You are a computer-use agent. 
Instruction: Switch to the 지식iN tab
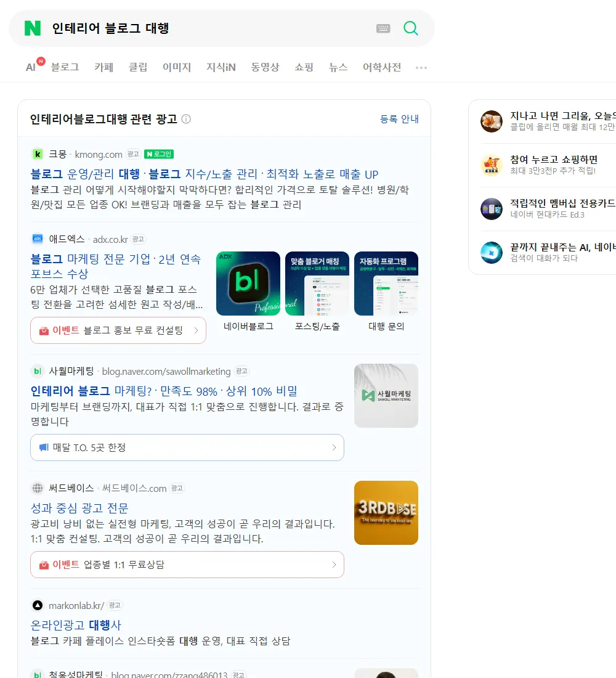point(221,67)
